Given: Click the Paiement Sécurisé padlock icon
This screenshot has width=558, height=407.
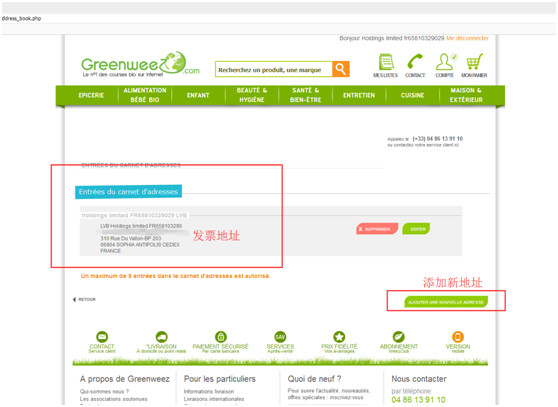Looking at the screenshot, I should [x=221, y=336].
